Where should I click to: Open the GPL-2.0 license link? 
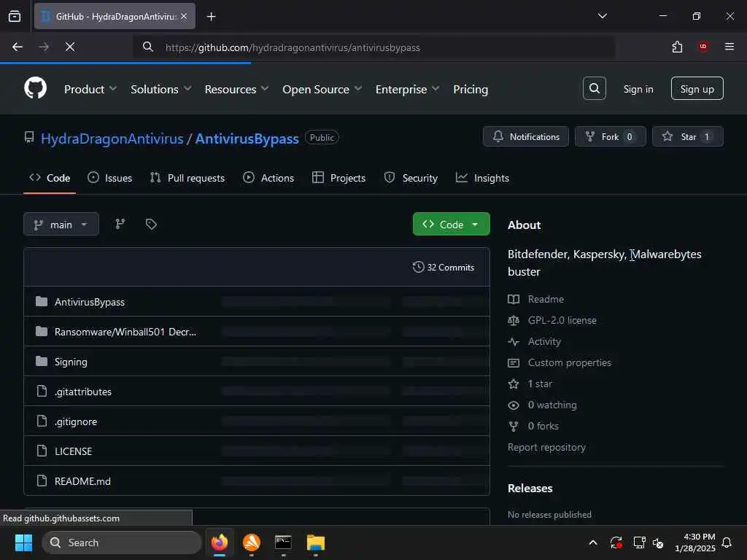point(552,320)
